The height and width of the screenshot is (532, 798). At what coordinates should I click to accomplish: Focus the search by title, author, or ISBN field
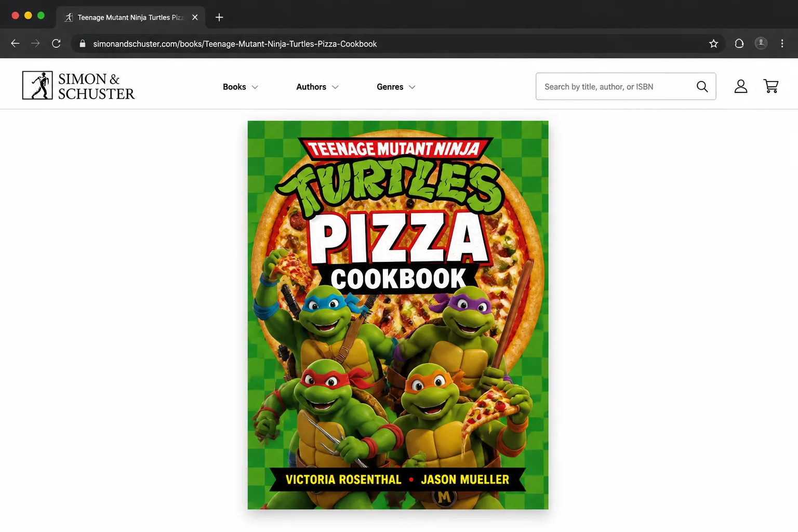click(626, 86)
